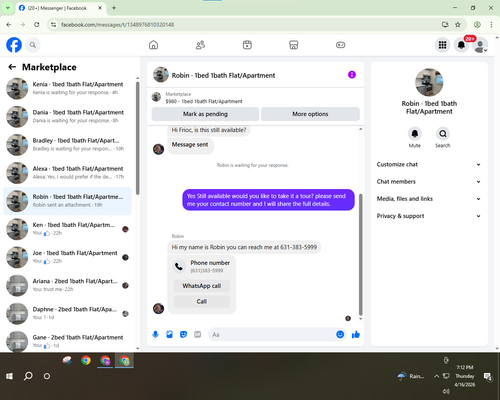Image resolution: width=500 pixels, height=400 pixels.
Task: Open the Daphne 2bed conversation
Action: coord(68,313)
